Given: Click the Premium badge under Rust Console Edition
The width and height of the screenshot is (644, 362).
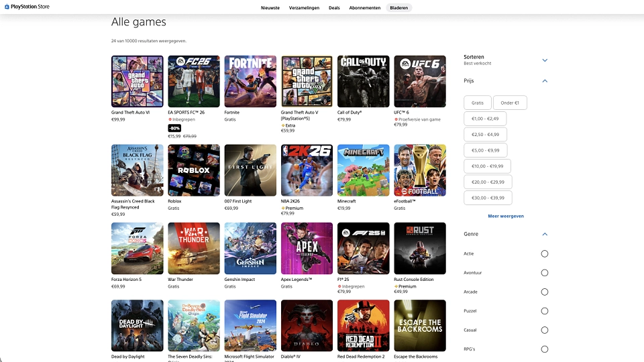Looking at the screenshot, I should [x=405, y=286].
